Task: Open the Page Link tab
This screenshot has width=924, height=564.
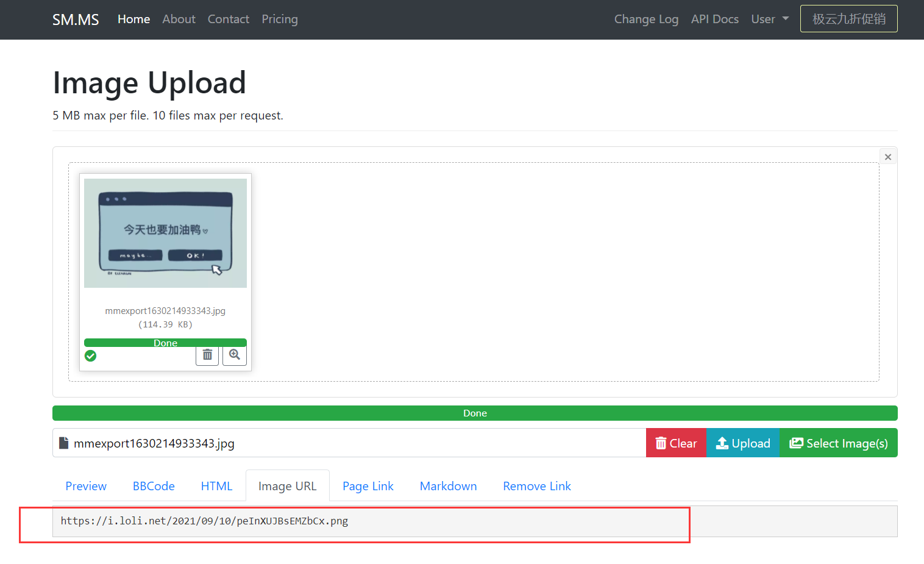Action: (368, 486)
